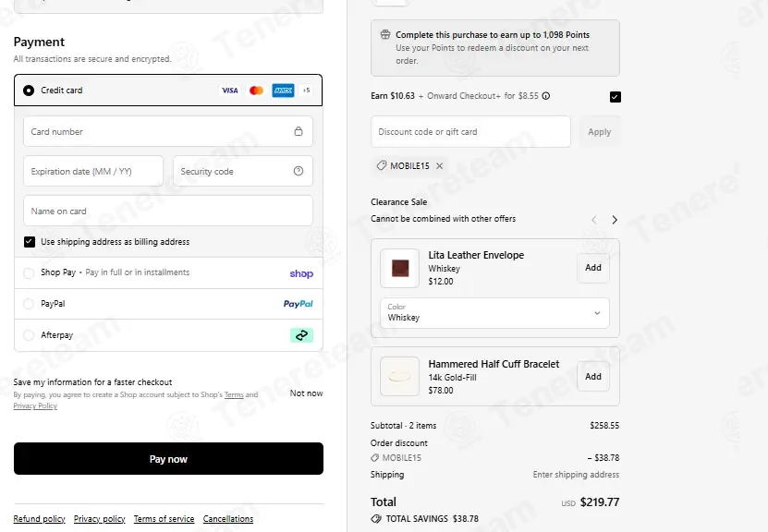Show next clearance sale items
This screenshot has width=768, height=532.
615,220
